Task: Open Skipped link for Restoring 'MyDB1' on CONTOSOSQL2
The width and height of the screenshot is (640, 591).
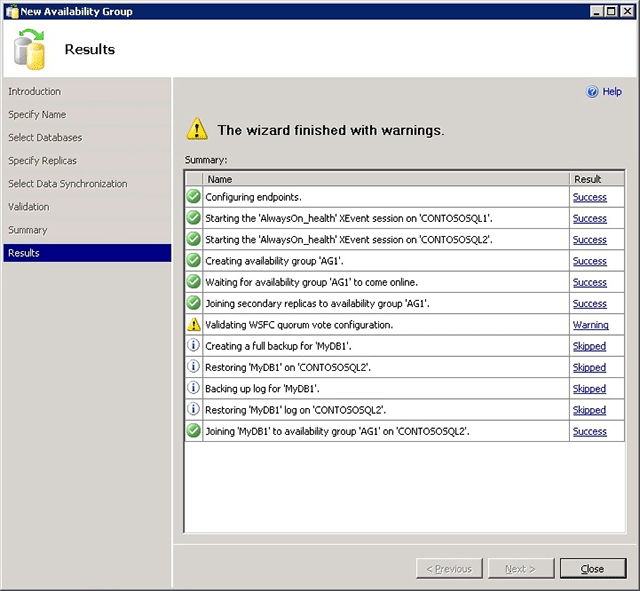Action: pyautogui.click(x=589, y=367)
